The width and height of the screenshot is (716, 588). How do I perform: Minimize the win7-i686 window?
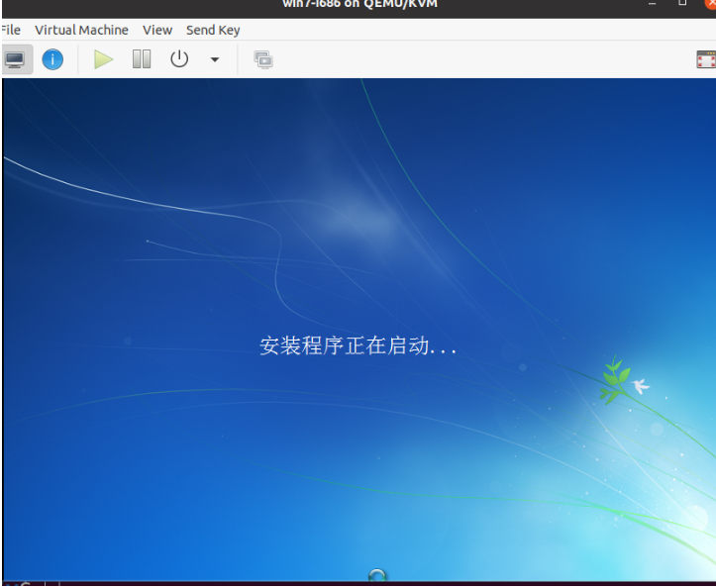(x=652, y=3)
